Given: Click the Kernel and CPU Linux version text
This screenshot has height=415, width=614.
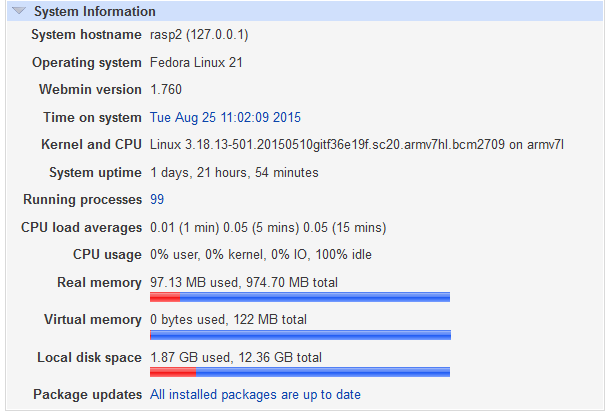Looking at the screenshot, I should [357, 145].
